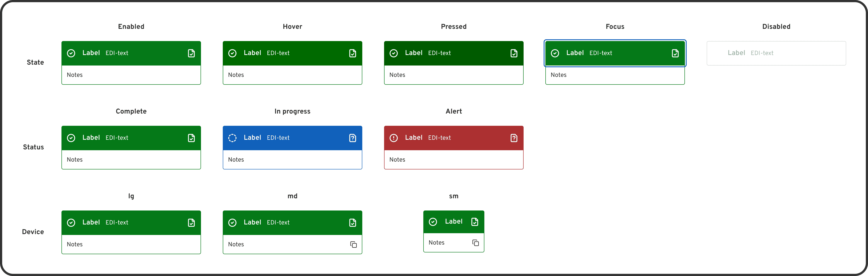Click the greyed-out Disabled card
This screenshot has height=276, width=868.
point(776,53)
